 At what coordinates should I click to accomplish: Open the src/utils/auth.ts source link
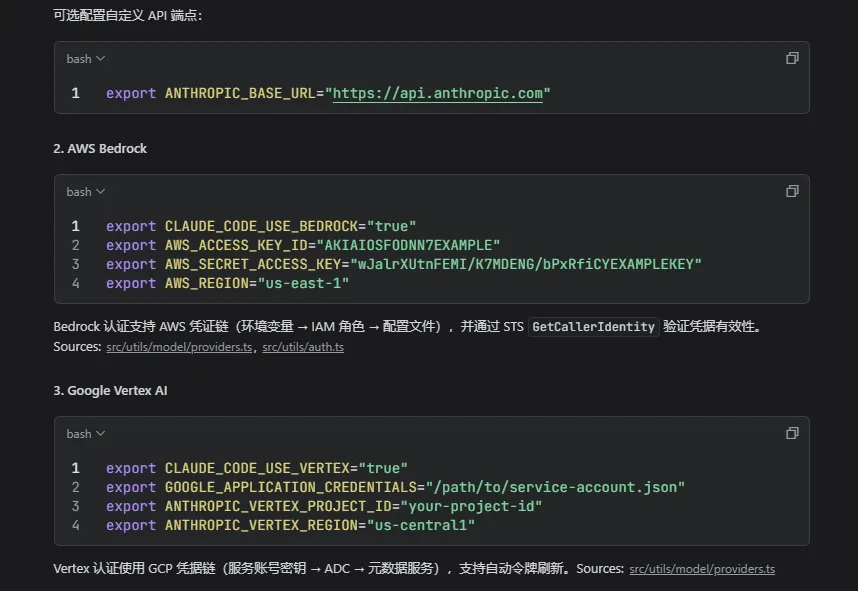tap(303, 347)
